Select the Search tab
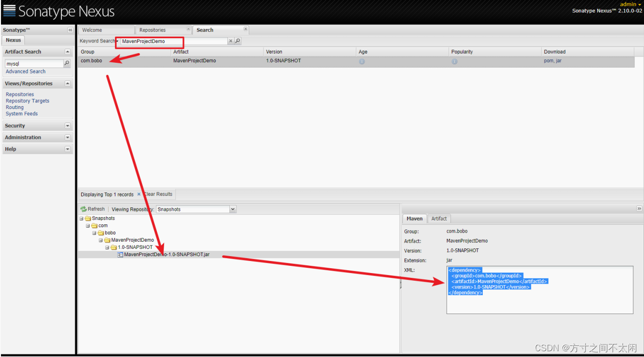The width and height of the screenshot is (644, 357). tap(221, 30)
